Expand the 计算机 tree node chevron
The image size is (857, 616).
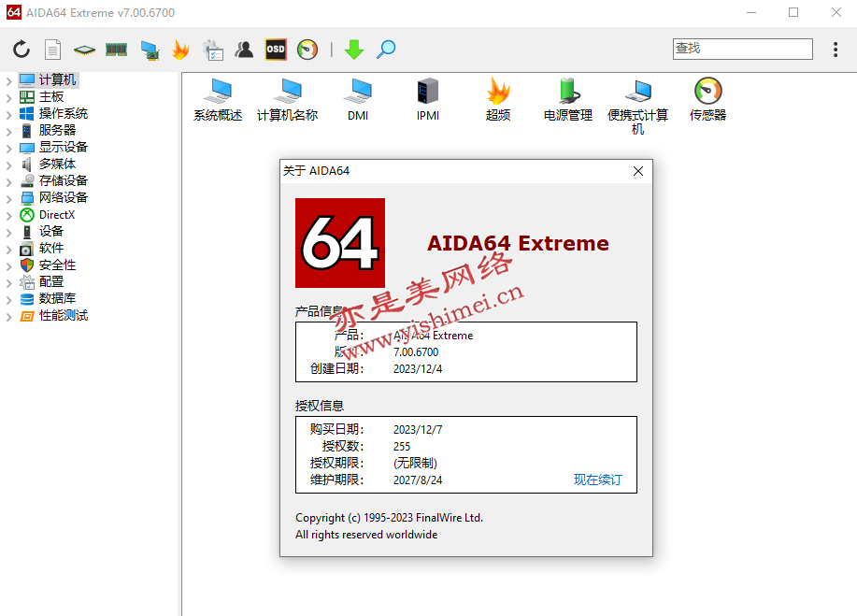coord(8,81)
